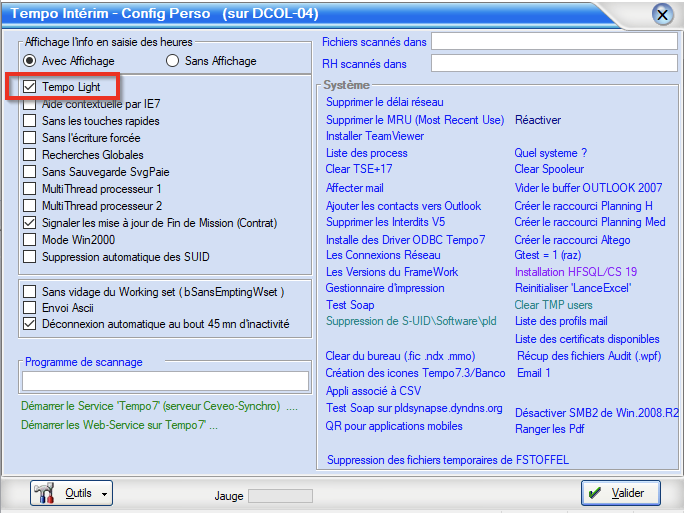
Task: Uncheck the Tempo Light checkbox
Action: 30,86
